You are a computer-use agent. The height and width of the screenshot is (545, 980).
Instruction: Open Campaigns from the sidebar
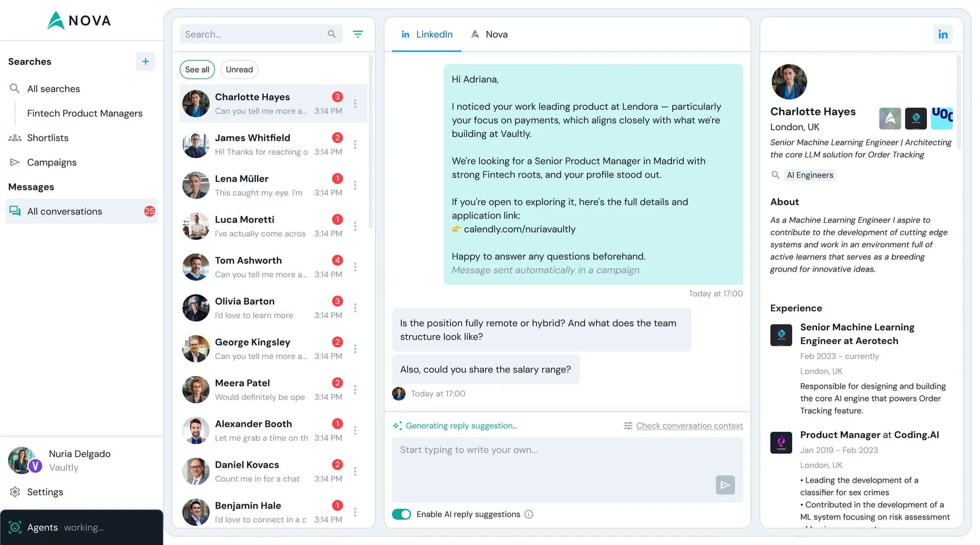51,162
